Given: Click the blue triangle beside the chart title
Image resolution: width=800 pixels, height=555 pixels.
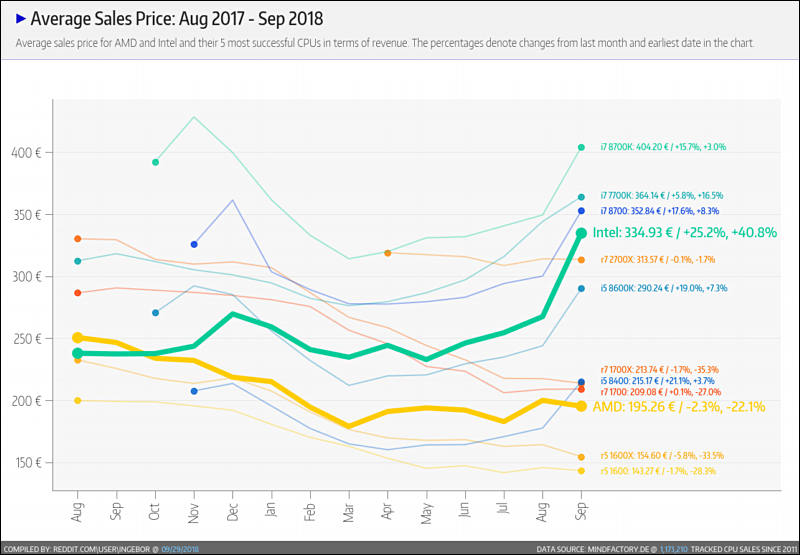Looking at the screenshot, I should 21,19.
